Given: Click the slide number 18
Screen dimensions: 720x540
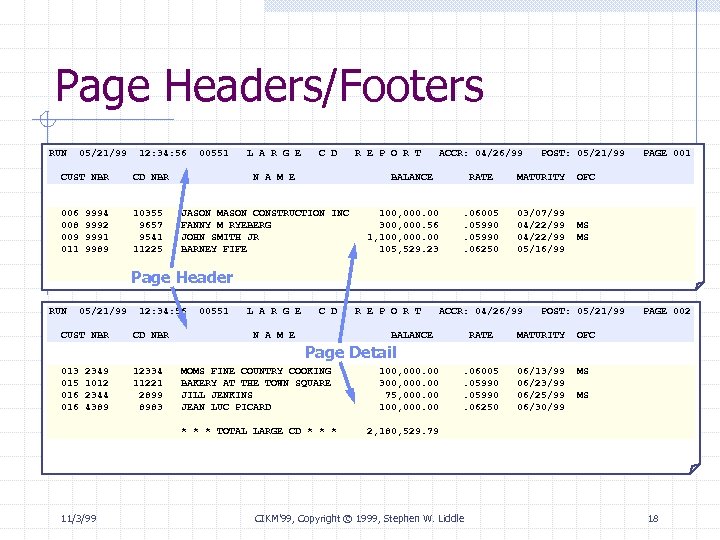Looking at the screenshot, I should 653,518.
